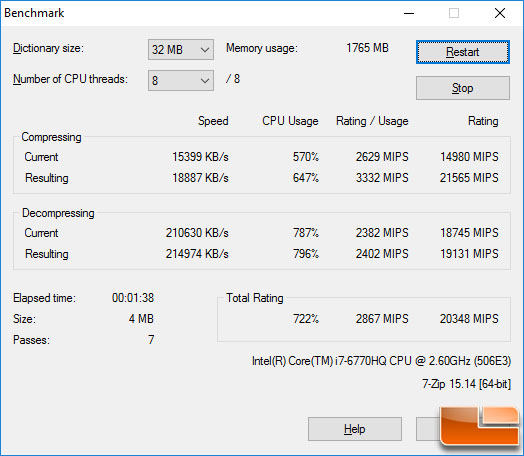
Task: Click the Dictionary size label
Action: click(48, 48)
